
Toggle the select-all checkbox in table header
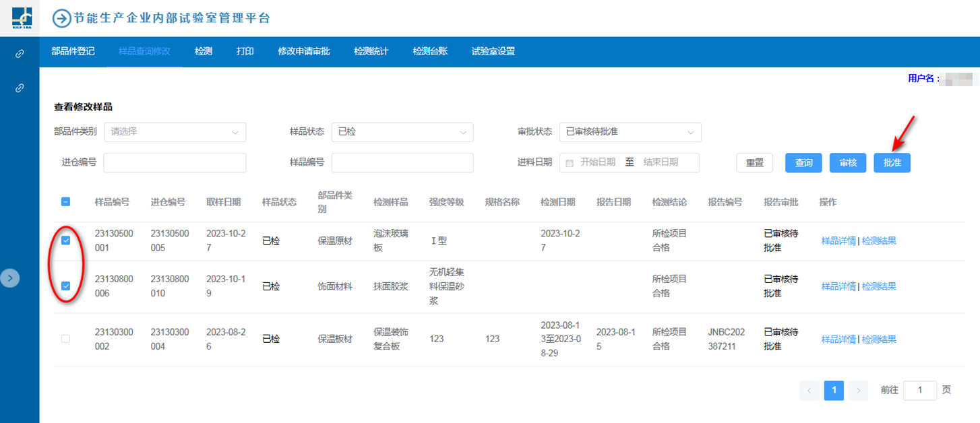66,201
